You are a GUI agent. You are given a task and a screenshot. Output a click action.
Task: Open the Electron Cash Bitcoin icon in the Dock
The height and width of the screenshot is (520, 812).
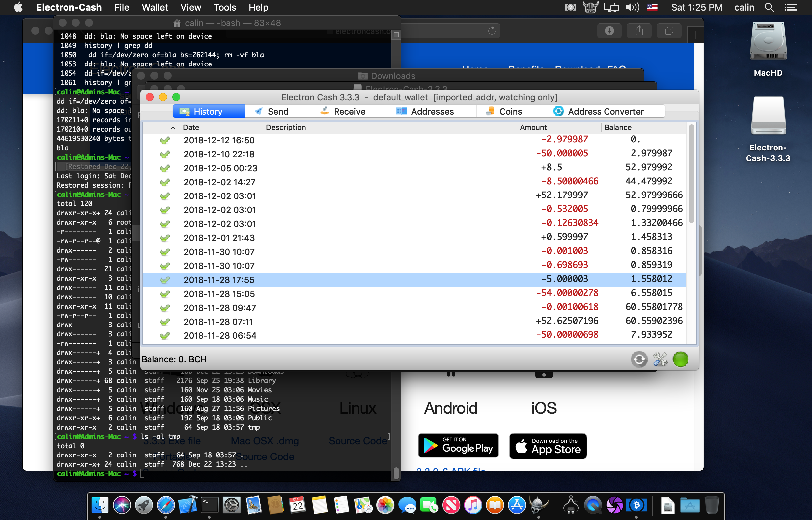(637, 505)
